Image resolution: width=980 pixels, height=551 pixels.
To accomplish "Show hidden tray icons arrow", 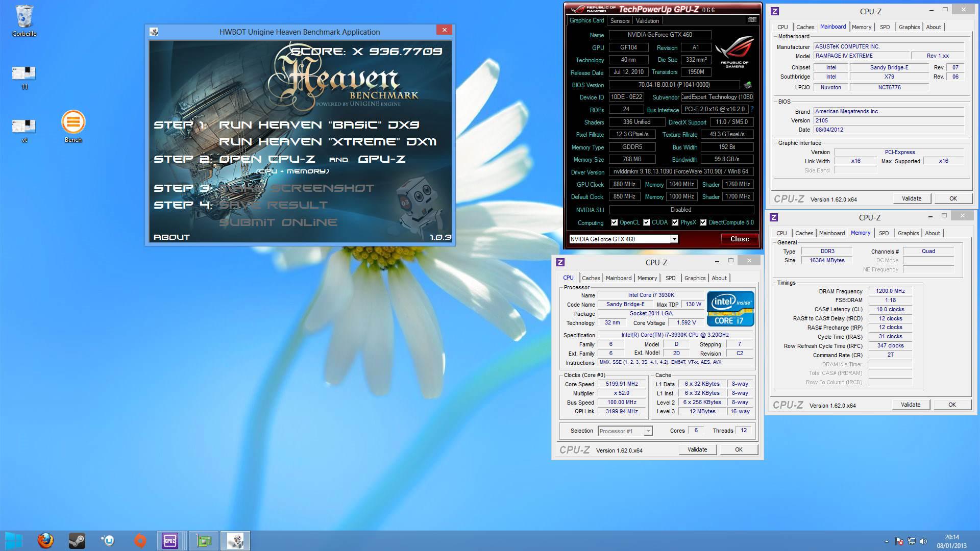I will (x=887, y=541).
